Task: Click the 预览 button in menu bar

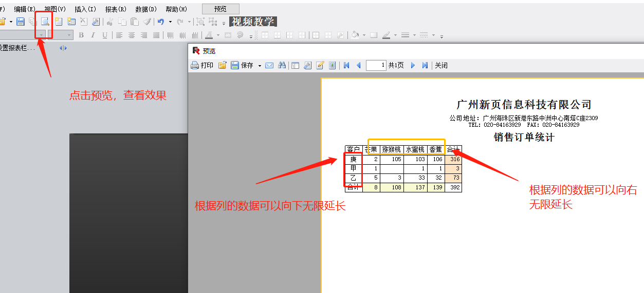Action: coord(220,9)
